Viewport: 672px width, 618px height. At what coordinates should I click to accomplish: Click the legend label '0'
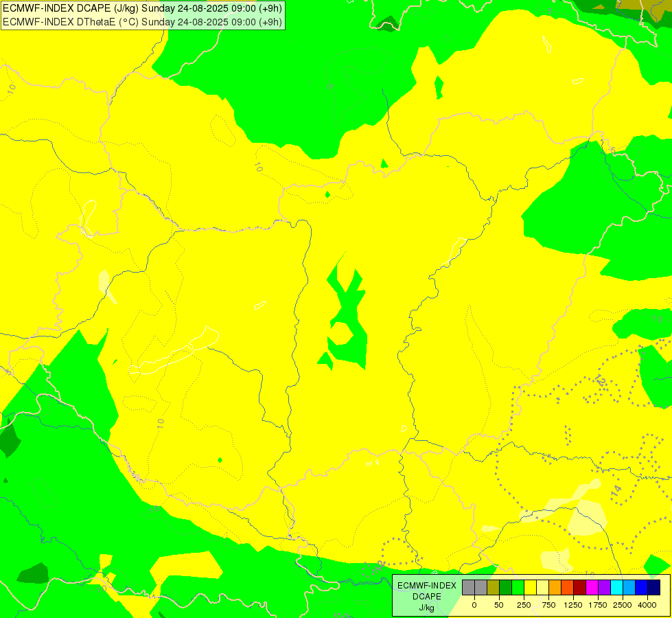pos(474,605)
